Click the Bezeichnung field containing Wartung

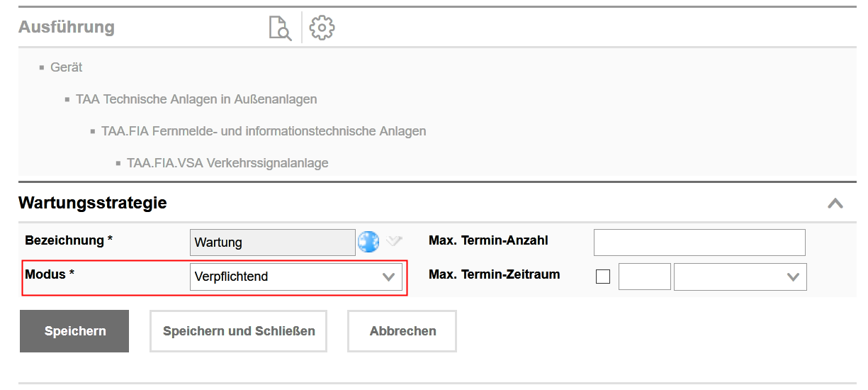coord(273,243)
